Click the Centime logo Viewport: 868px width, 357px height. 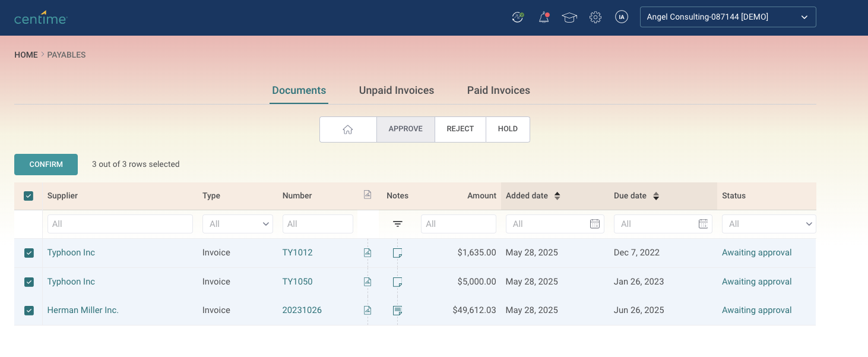(x=41, y=17)
